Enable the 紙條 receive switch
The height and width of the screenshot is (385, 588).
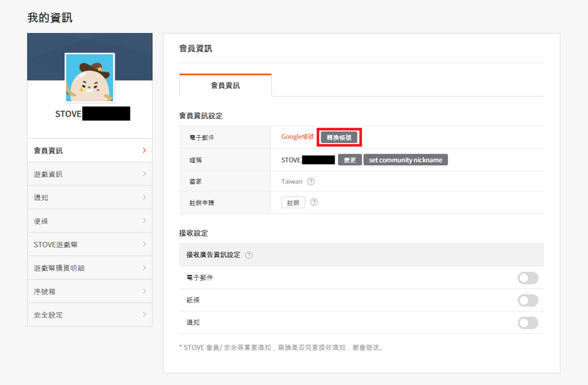(x=527, y=300)
